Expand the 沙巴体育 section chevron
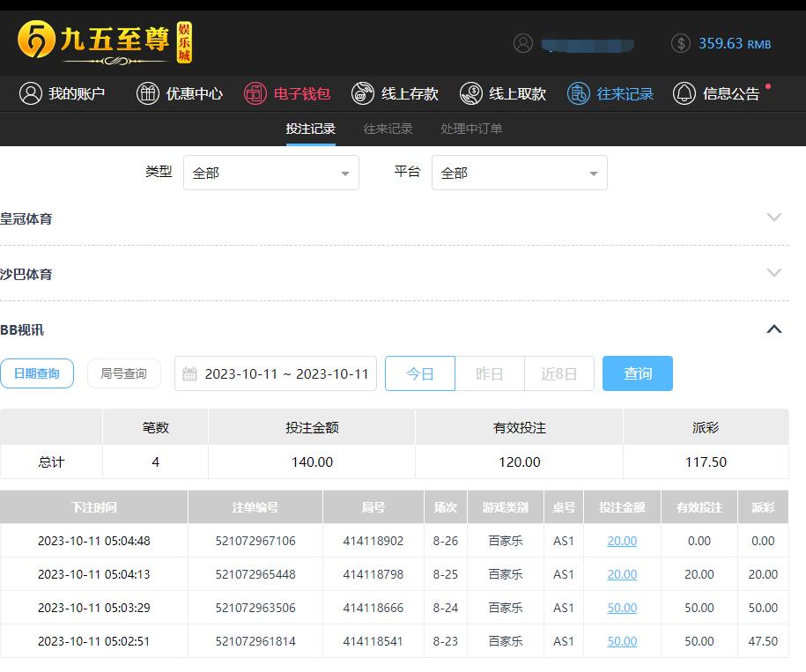The image size is (806, 672). [774, 272]
